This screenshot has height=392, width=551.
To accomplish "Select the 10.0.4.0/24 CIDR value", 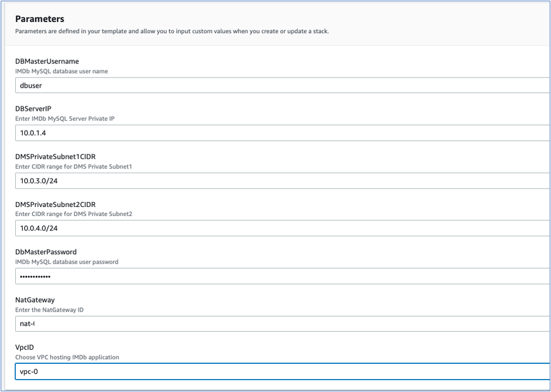I will click(x=38, y=228).
